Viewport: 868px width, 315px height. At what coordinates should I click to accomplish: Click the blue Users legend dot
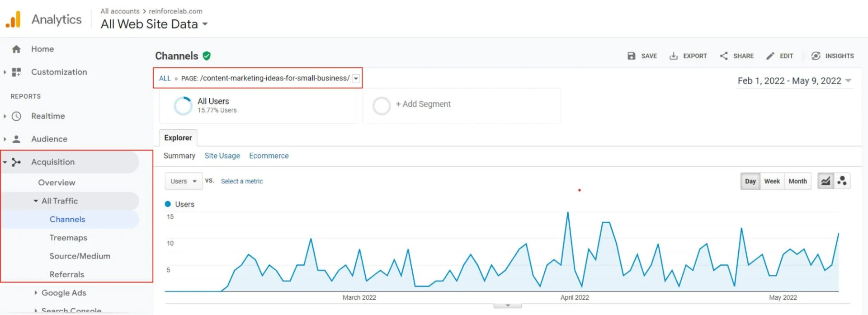pos(168,204)
